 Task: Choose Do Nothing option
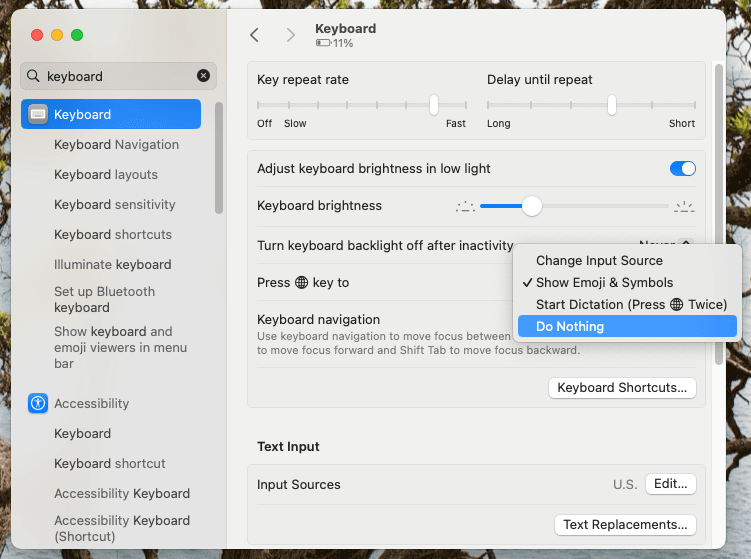pyautogui.click(x=627, y=326)
